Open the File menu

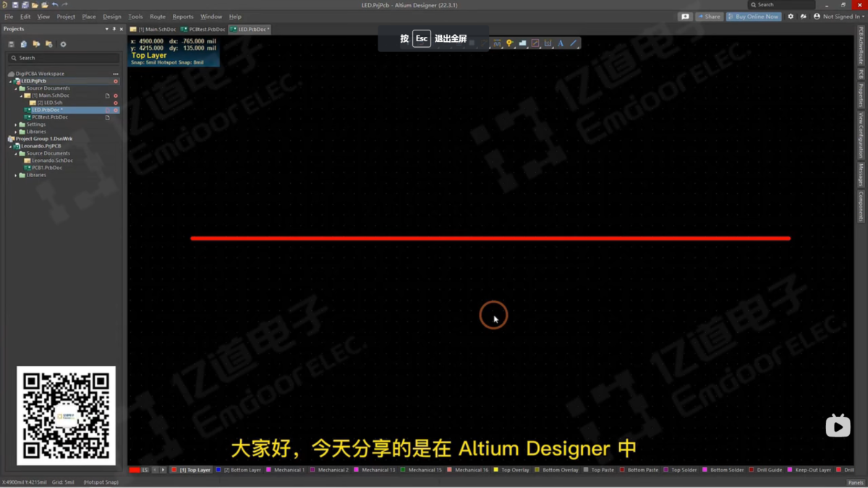click(x=9, y=17)
